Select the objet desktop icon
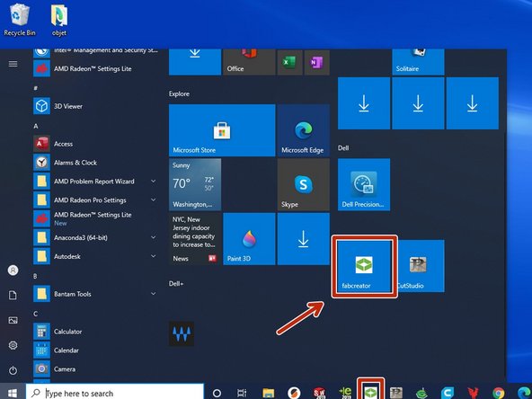532x399 pixels. pyautogui.click(x=59, y=20)
